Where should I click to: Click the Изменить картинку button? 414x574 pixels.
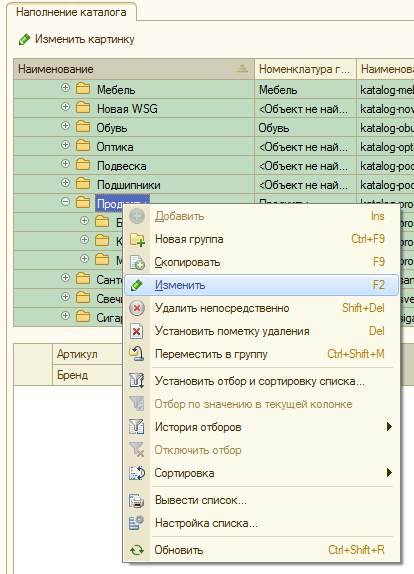pyautogui.click(x=77, y=39)
